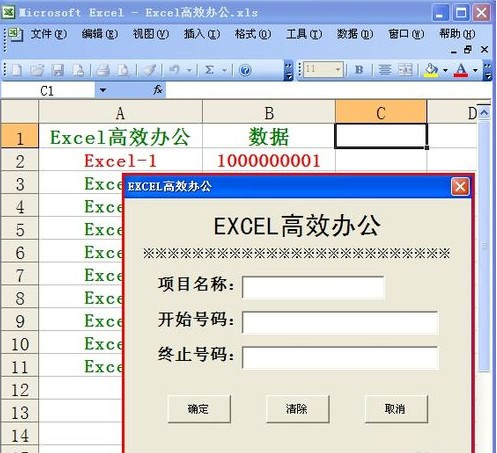Select column C header

click(381, 112)
